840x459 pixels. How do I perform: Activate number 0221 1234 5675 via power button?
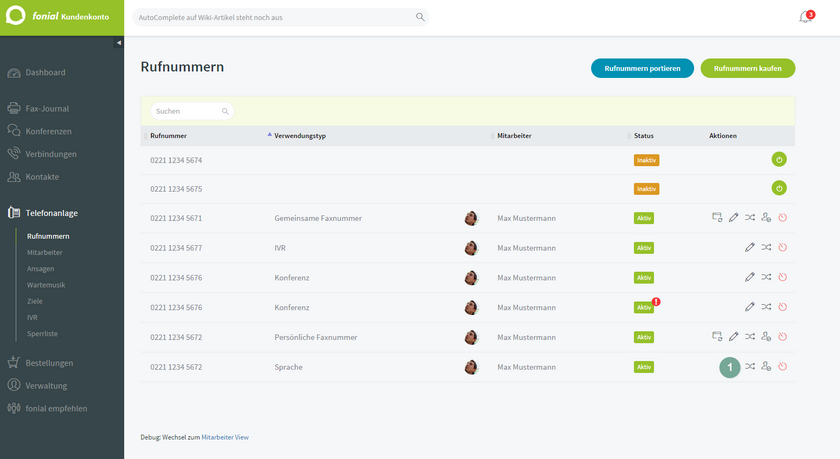click(779, 188)
